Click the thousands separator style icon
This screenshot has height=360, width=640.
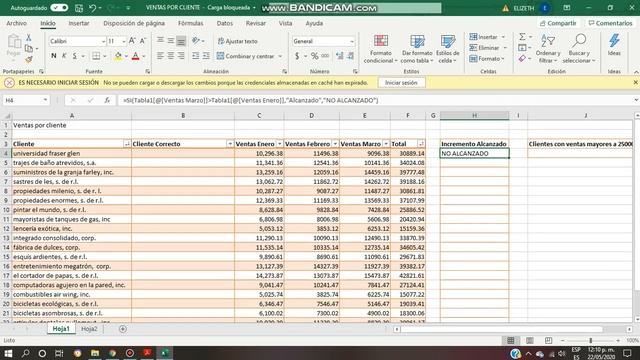coord(325,56)
